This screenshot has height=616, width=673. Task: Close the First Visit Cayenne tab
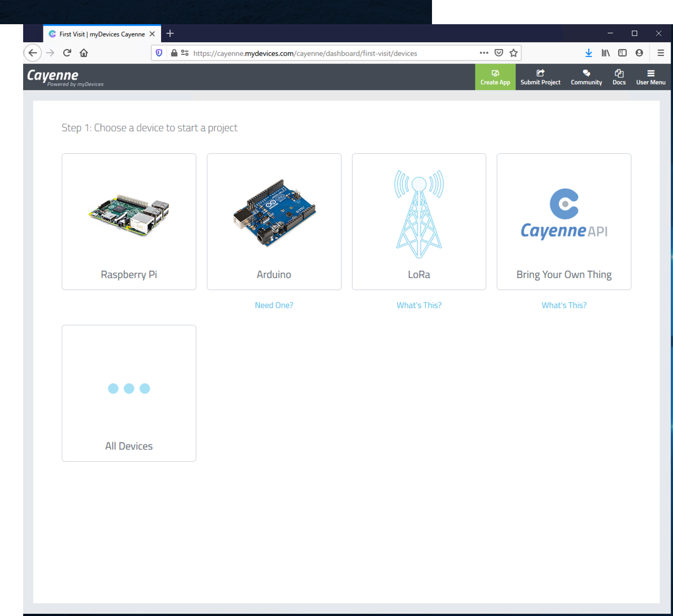[152, 34]
